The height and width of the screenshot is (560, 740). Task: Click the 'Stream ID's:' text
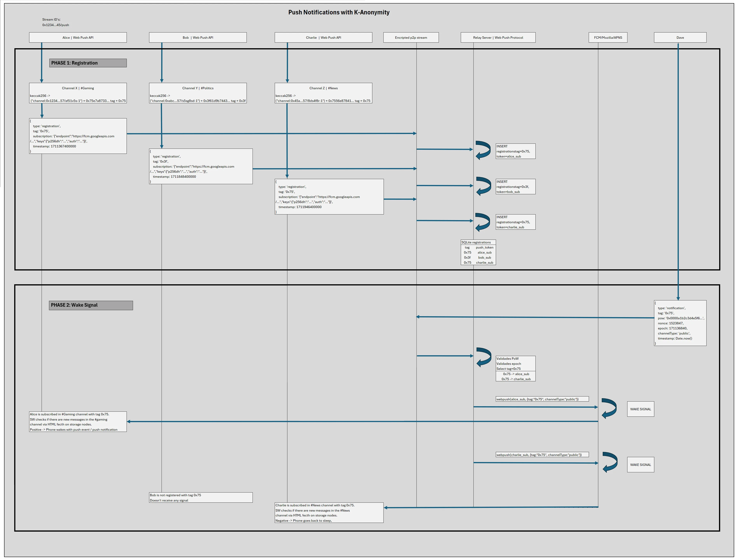[x=52, y=19]
